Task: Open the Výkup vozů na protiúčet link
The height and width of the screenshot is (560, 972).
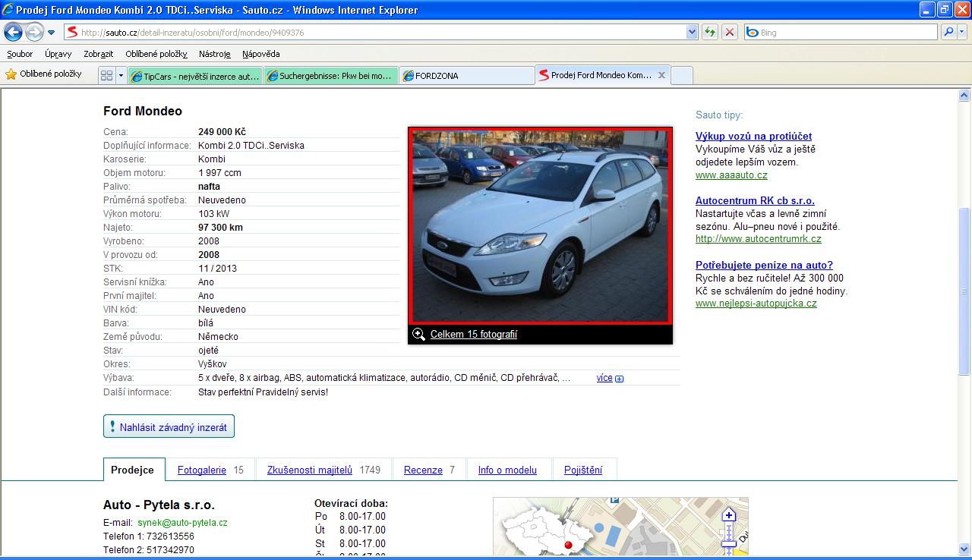Action: pos(753,137)
